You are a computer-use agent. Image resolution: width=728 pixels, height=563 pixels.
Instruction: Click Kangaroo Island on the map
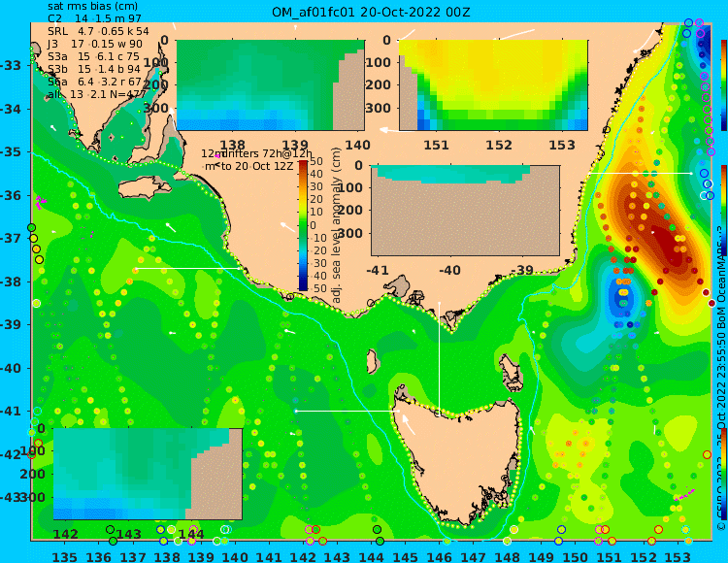[144, 188]
